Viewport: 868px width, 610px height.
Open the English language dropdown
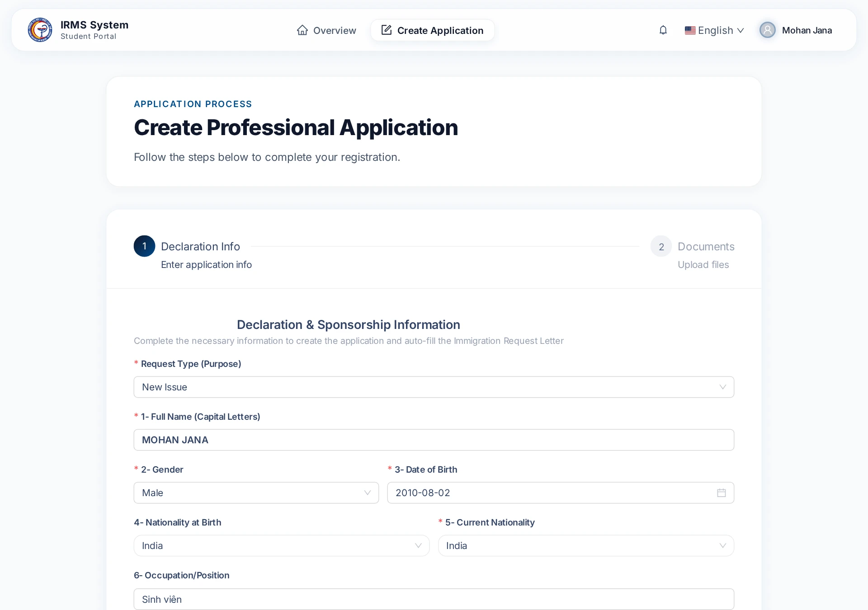tap(714, 30)
